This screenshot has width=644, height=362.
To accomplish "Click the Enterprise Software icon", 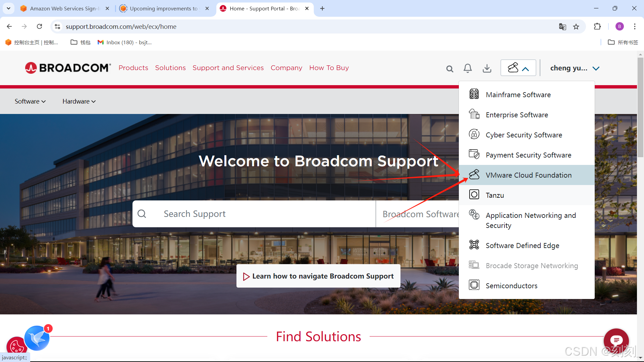I will click(x=474, y=114).
